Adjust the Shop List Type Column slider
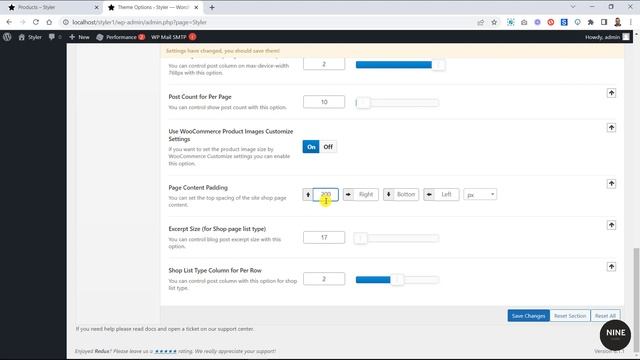 (397, 280)
